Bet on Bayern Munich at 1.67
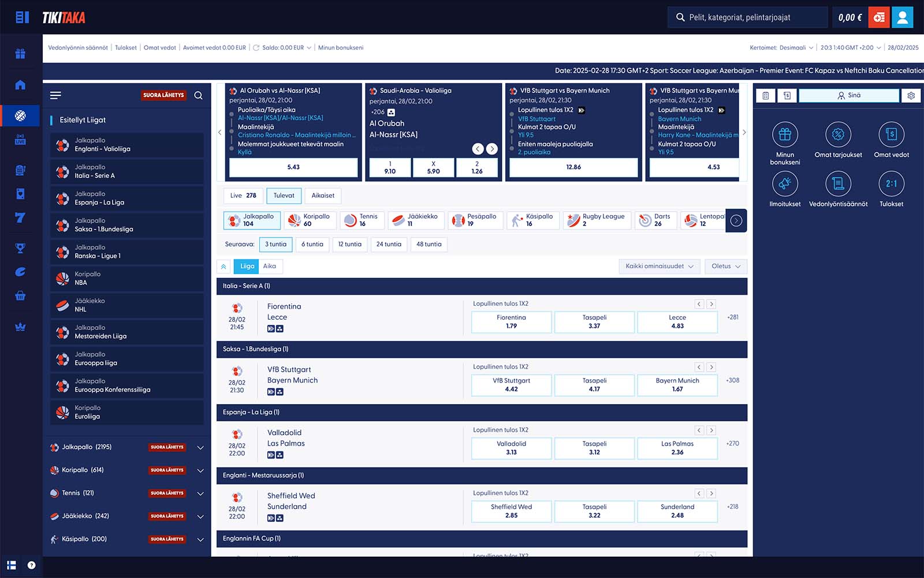This screenshot has width=924, height=578. pos(677,385)
